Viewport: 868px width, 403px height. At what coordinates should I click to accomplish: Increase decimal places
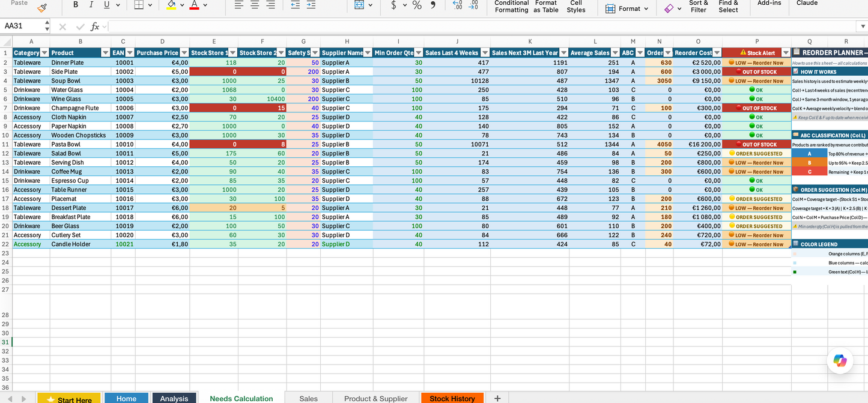[x=458, y=5]
